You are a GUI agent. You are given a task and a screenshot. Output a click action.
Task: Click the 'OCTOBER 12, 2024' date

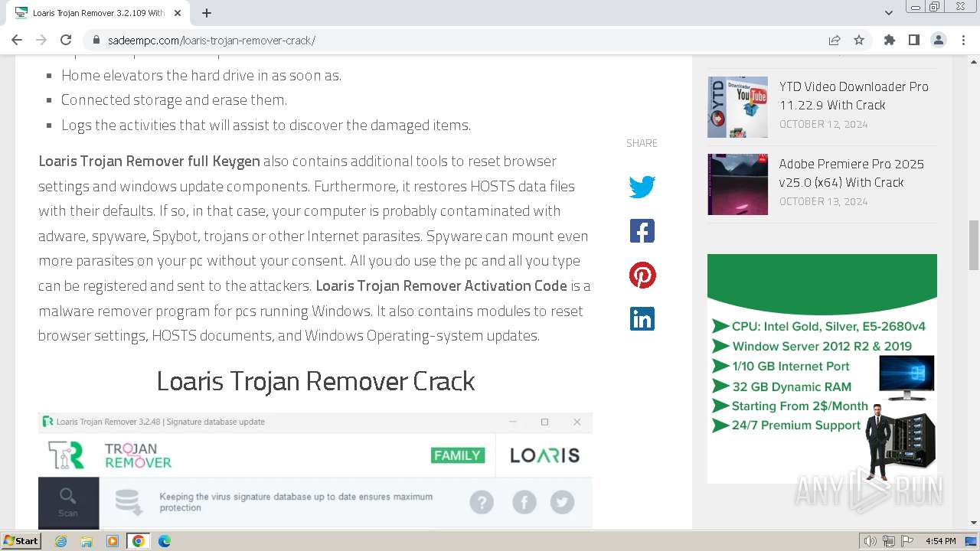pyautogui.click(x=823, y=124)
